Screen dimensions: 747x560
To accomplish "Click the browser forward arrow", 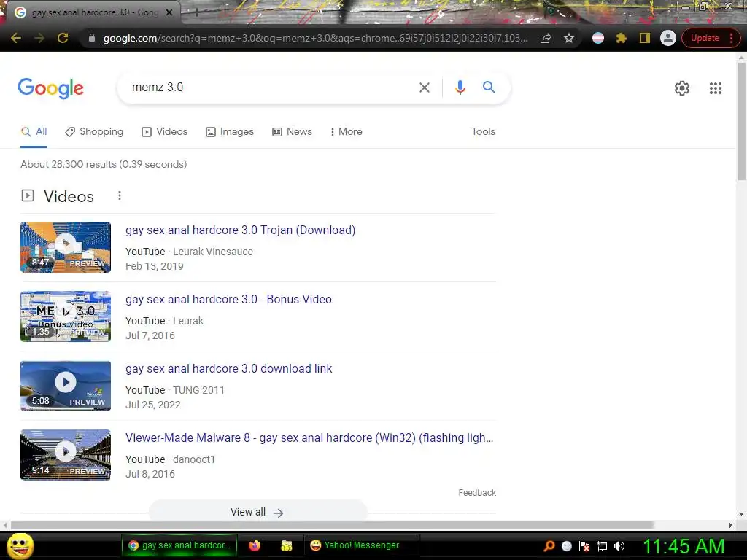I will tap(39, 38).
